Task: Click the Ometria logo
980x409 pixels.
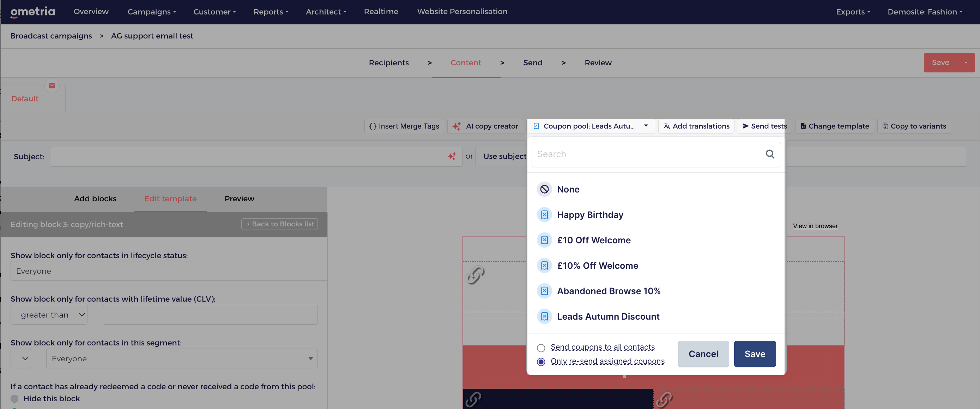Action: click(x=33, y=12)
